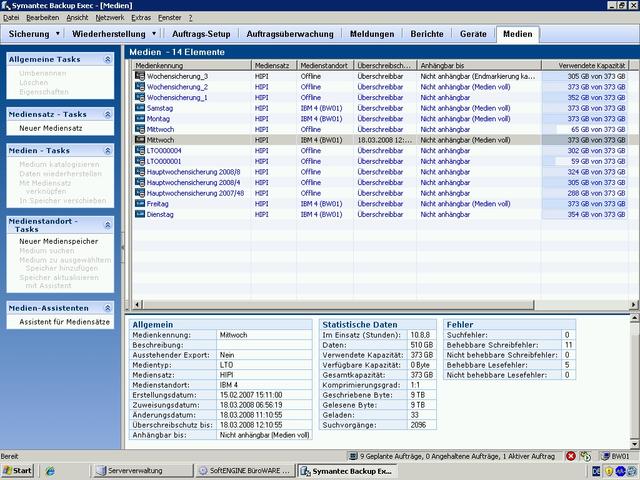Select the highlighted Mittwoch row in IBM 4

pos(380,140)
